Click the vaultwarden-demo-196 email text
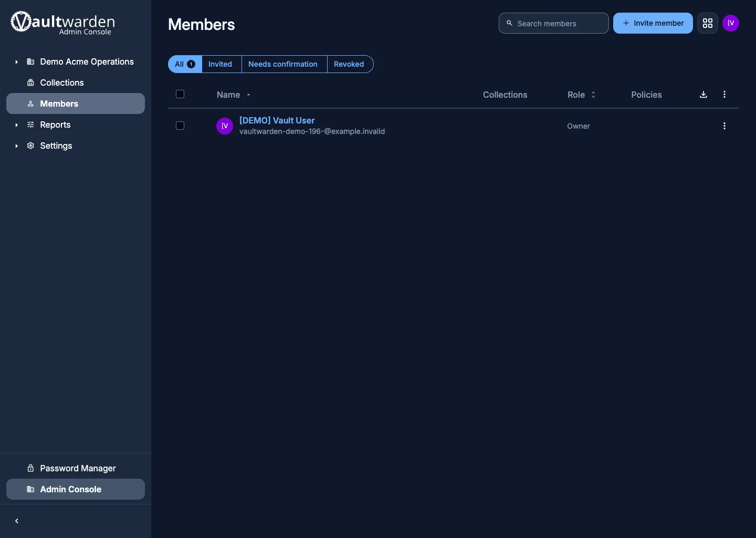756x538 pixels. 312,131
